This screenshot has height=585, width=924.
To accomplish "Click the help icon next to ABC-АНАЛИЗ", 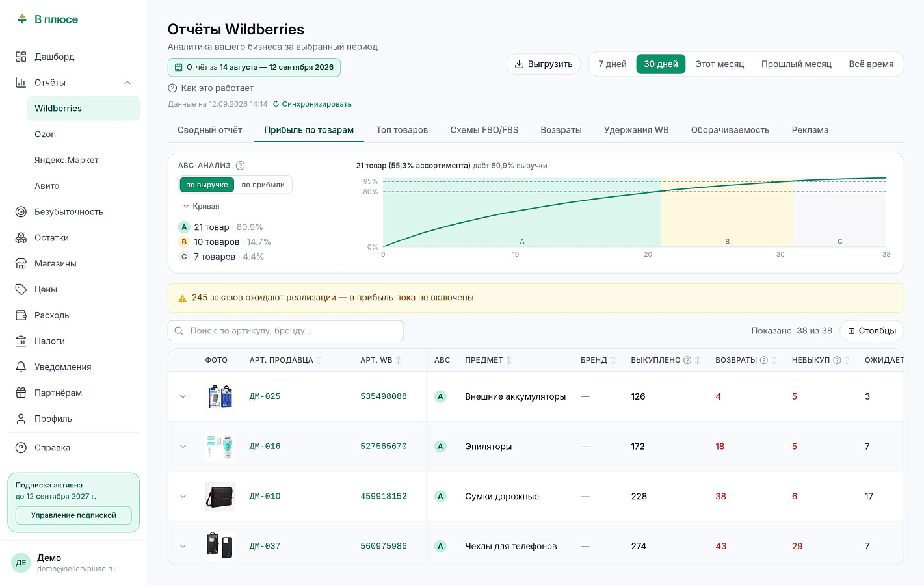I will pos(240,166).
